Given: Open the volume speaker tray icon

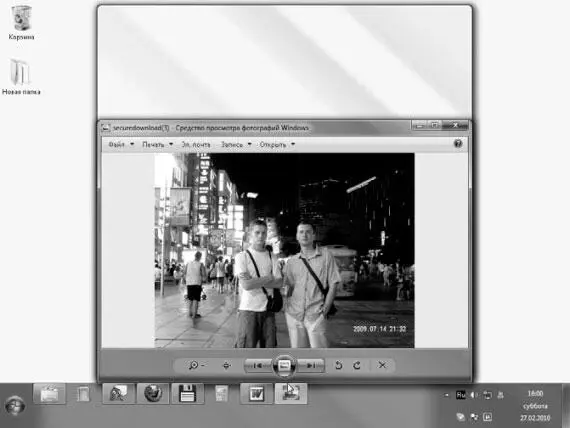Looking at the screenshot, I should pos(474,395).
